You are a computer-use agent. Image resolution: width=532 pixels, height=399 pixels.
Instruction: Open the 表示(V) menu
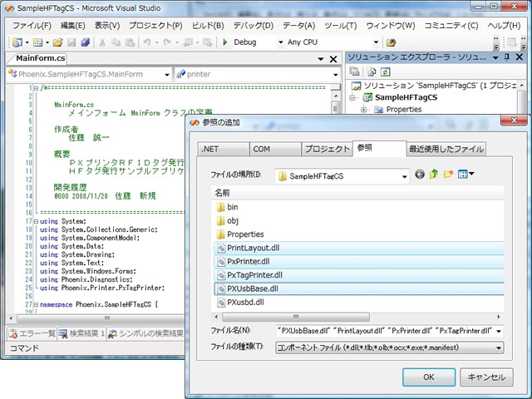pos(107,26)
